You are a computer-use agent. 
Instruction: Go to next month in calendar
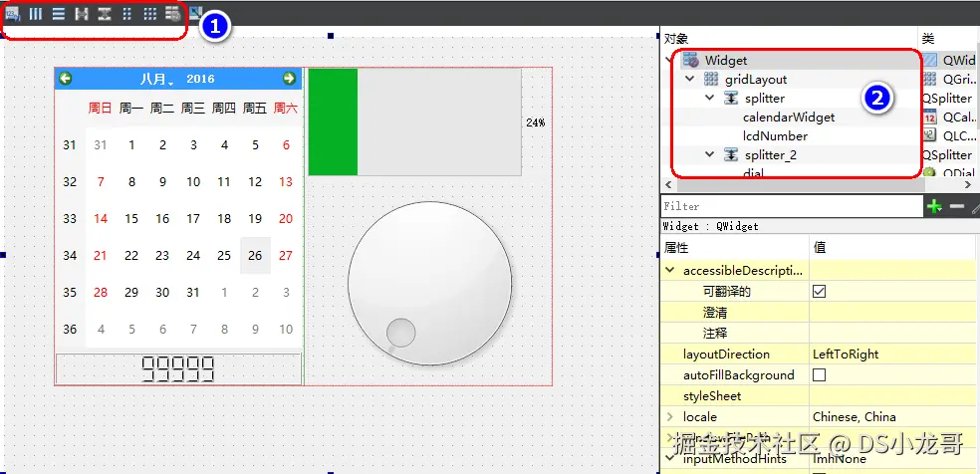tap(289, 78)
